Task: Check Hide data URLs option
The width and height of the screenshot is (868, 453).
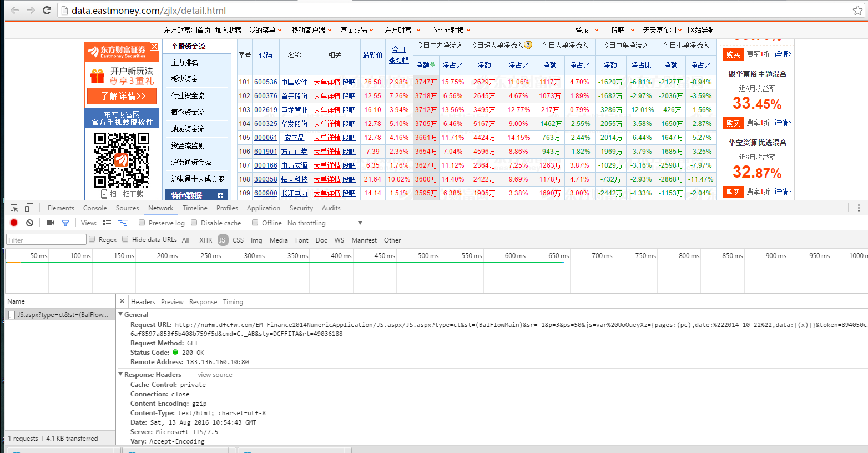Action: coord(125,239)
